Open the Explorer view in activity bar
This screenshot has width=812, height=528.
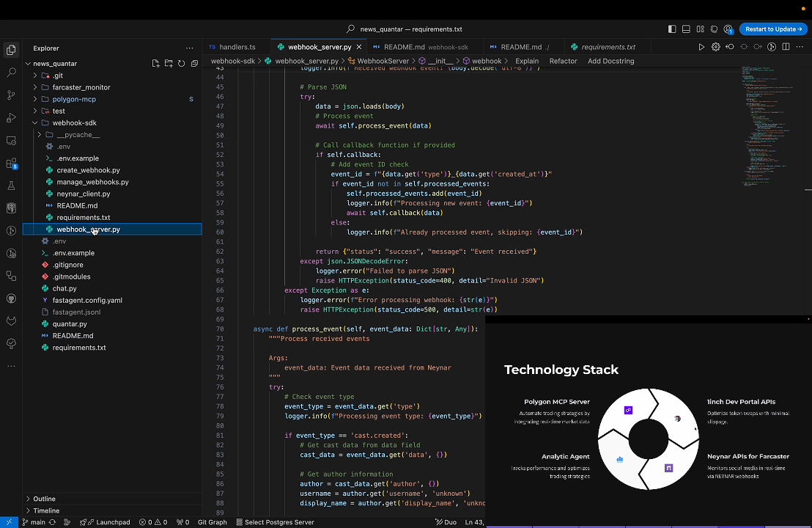coord(11,50)
